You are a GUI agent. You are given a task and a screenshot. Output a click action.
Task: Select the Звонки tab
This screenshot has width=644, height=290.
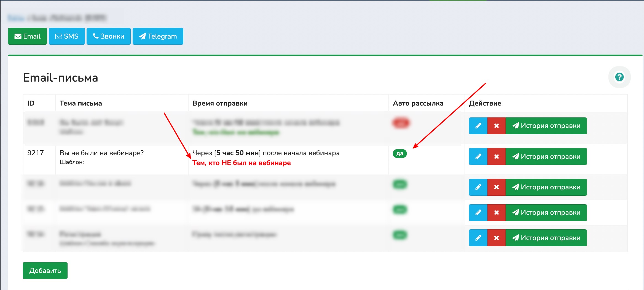(108, 36)
